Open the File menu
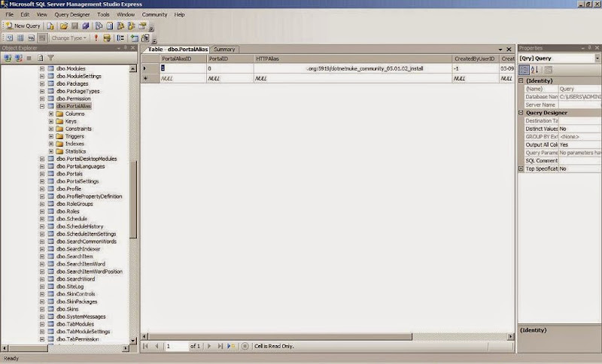The image size is (602, 364). [10, 14]
